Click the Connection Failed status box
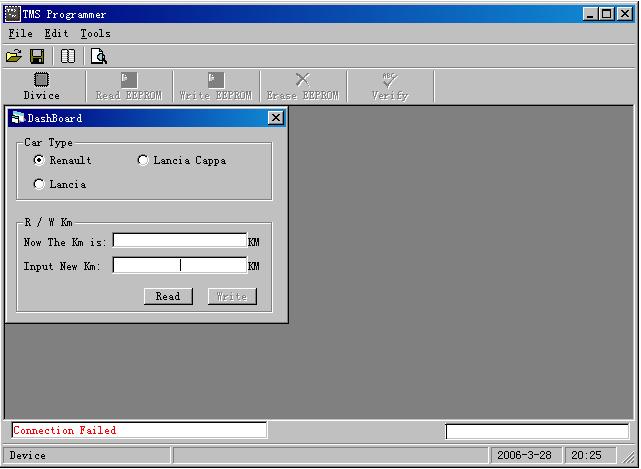The height and width of the screenshot is (469, 641). tap(139, 430)
